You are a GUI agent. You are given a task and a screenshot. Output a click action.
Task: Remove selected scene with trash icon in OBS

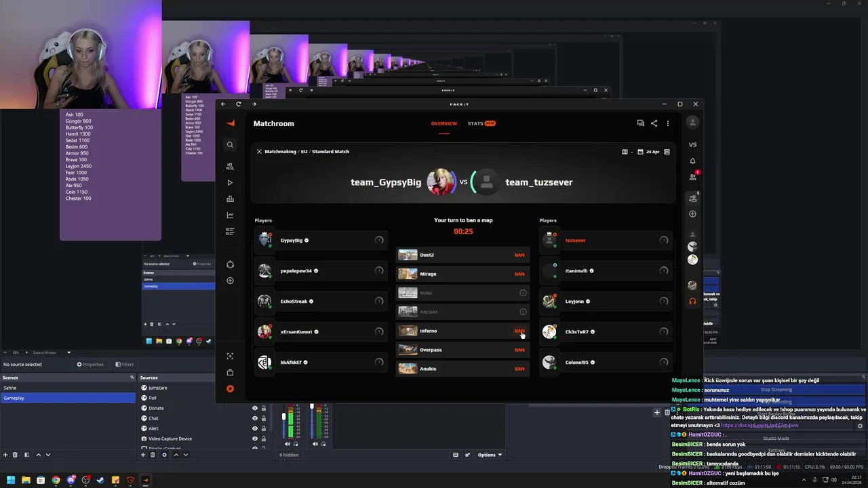tap(16, 455)
